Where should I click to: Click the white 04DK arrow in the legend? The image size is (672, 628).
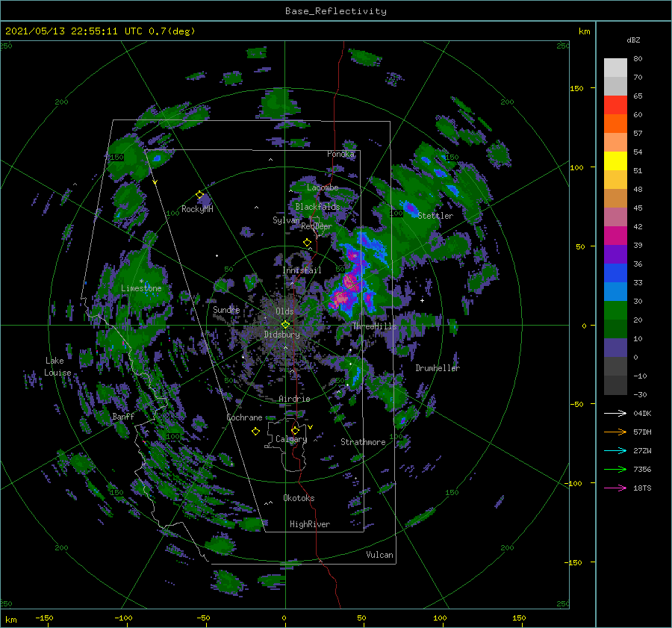click(x=615, y=413)
